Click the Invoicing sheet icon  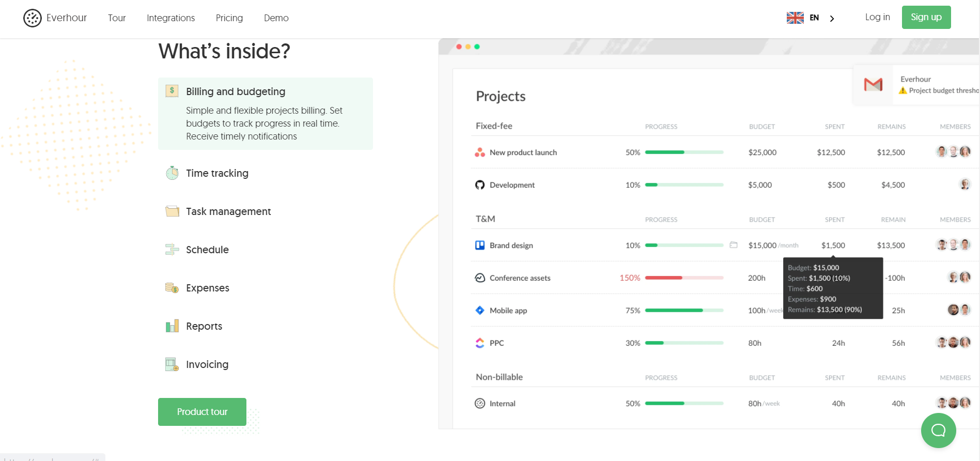172,364
